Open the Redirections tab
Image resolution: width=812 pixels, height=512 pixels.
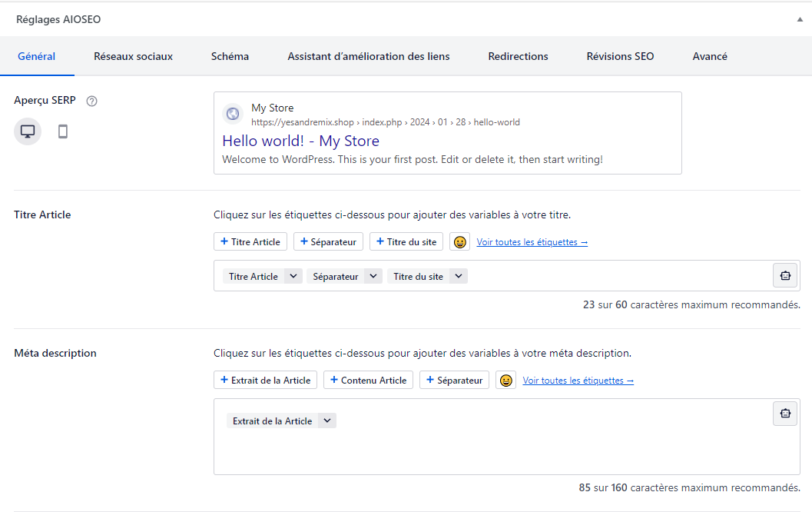click(518, 55)
